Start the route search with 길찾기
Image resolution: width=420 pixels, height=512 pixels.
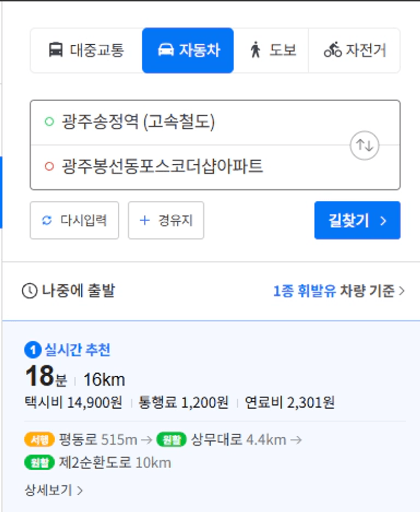pos(358,220)
